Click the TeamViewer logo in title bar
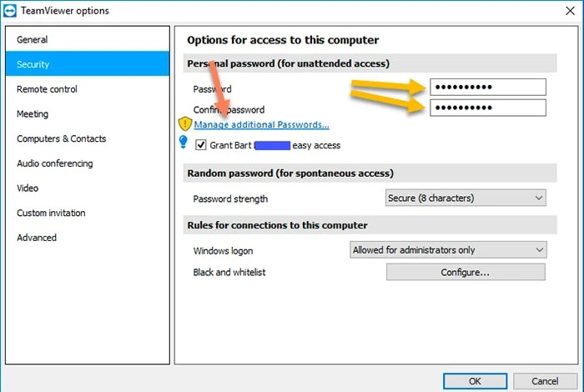This screenshot has width=584, height=392. (10, 11)
